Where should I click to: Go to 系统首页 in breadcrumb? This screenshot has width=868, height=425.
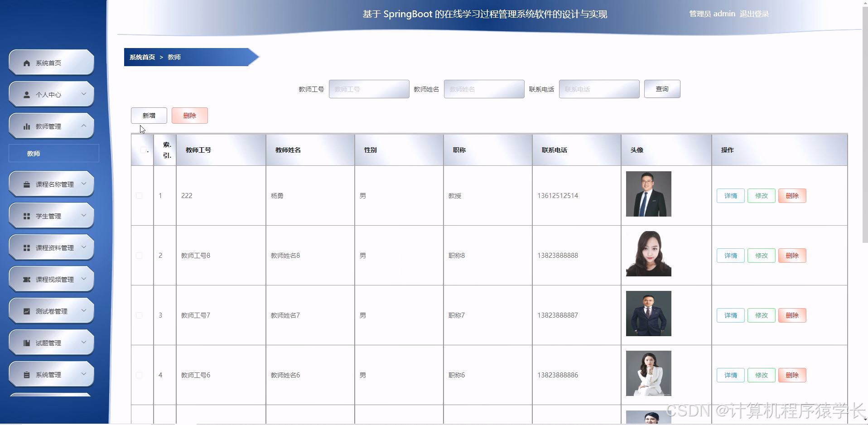click(x=142, y=57)
